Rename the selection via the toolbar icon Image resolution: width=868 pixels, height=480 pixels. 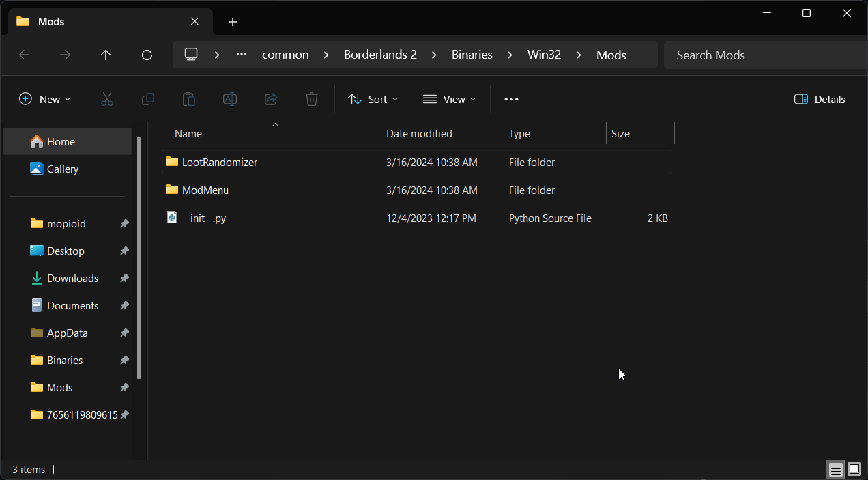tap(229, 99)
